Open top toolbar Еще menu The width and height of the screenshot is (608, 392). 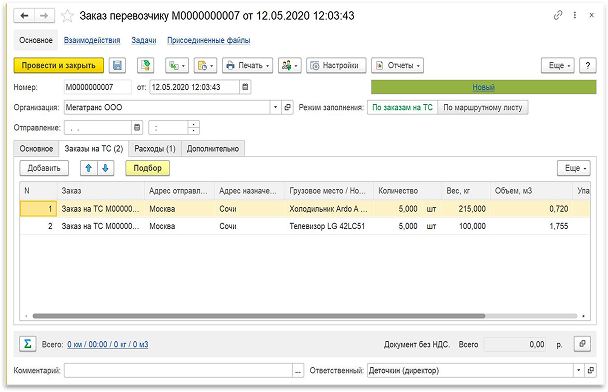tap(558, 66)
